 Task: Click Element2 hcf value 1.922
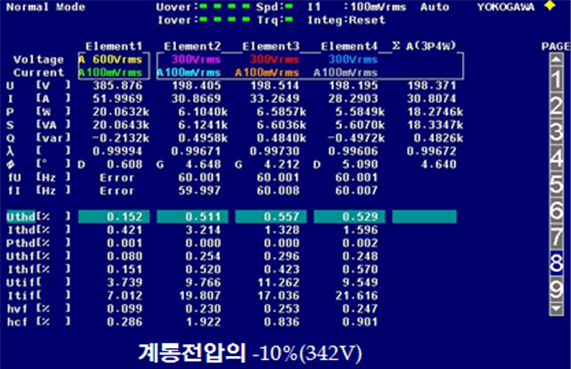[203, 322]
